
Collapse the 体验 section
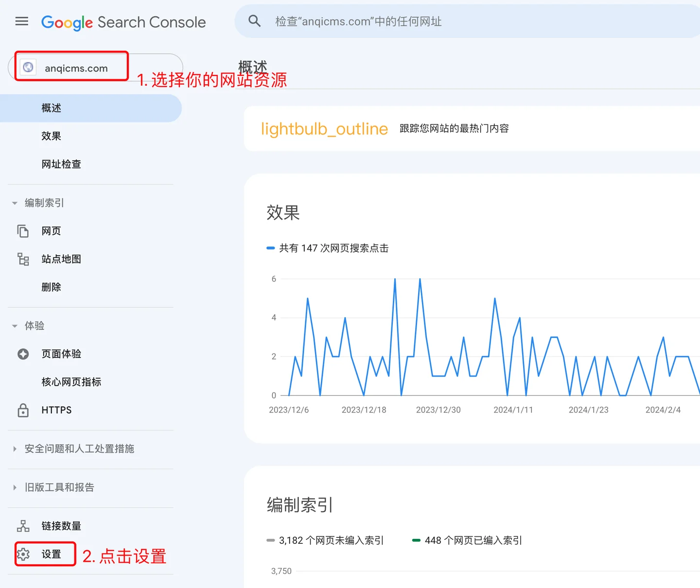click(x=15, y=326)
